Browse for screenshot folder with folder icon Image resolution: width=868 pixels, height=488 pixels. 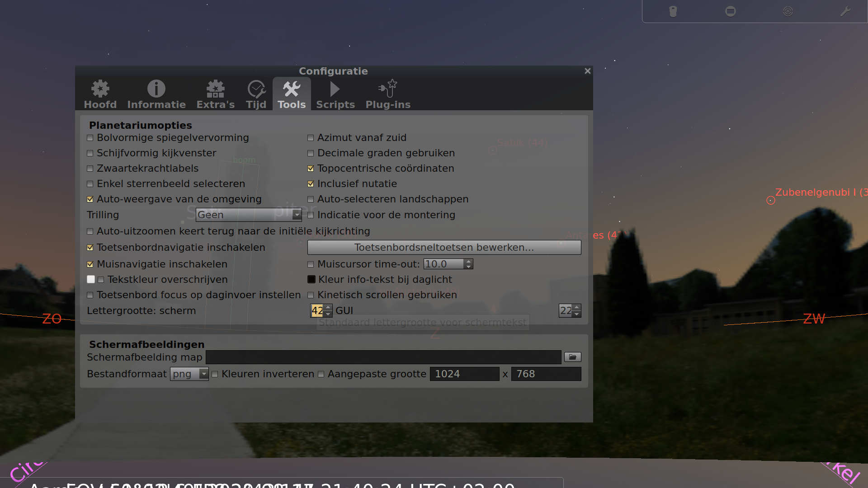[572, 357]
